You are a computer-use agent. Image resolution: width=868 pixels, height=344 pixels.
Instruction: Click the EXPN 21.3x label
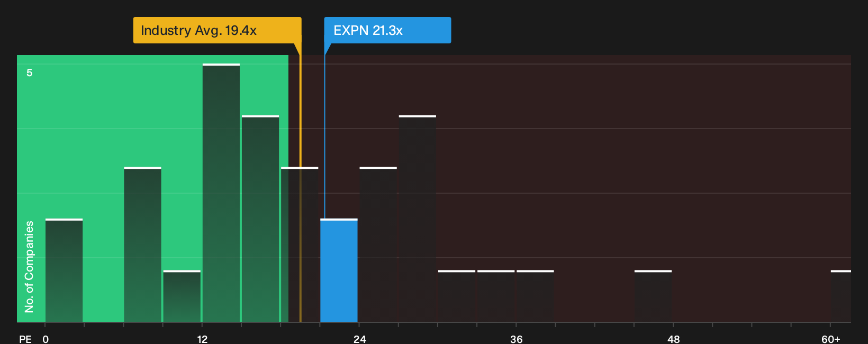[x=387, y=30]
